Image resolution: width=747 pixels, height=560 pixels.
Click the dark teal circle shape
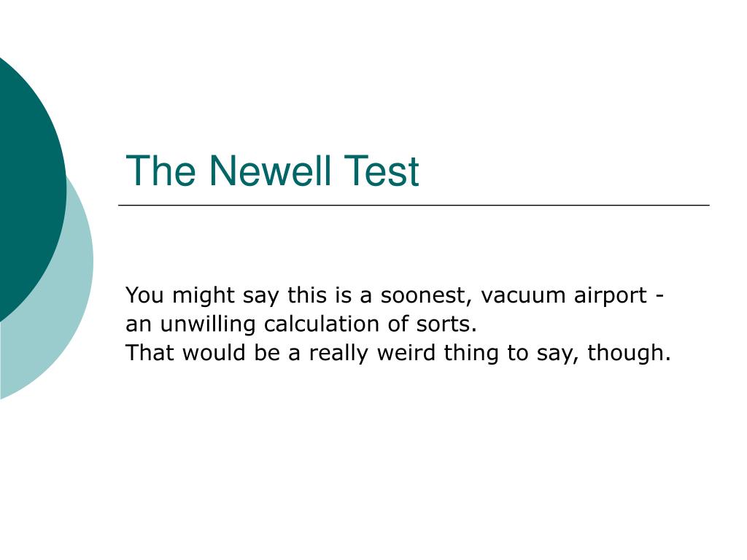click(28, 190)
